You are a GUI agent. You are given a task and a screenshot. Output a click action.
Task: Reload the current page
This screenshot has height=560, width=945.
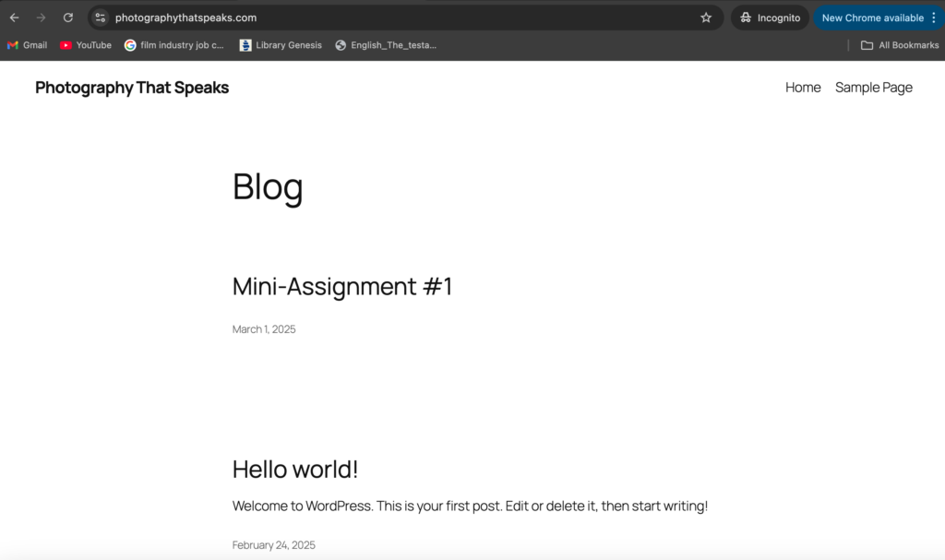click(68, 18)
